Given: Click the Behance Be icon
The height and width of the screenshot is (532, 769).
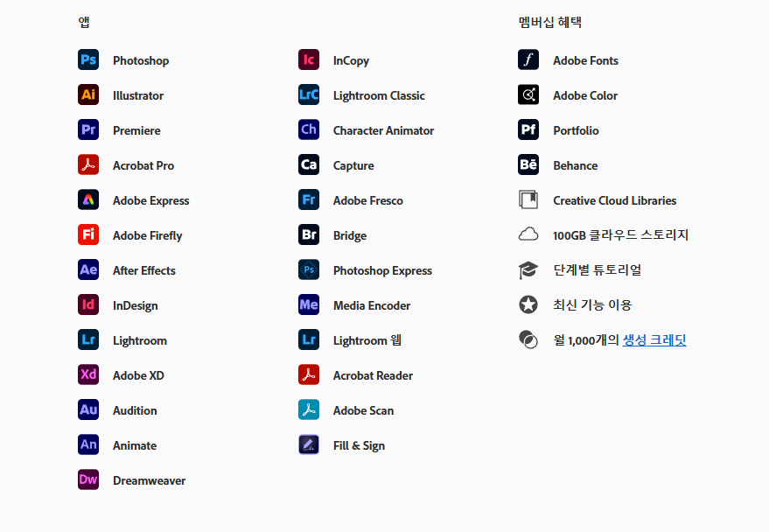Looking at the screenshot, I should (x=528, y=164).
